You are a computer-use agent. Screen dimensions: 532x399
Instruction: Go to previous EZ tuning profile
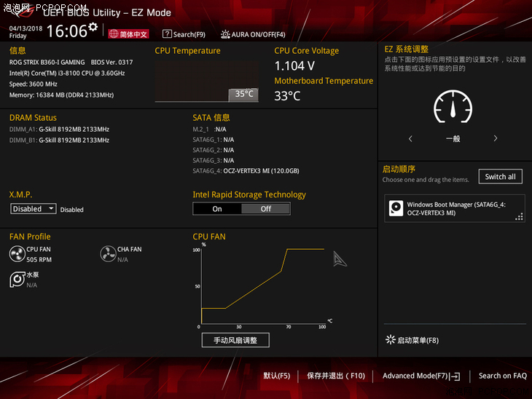(410, 138)
